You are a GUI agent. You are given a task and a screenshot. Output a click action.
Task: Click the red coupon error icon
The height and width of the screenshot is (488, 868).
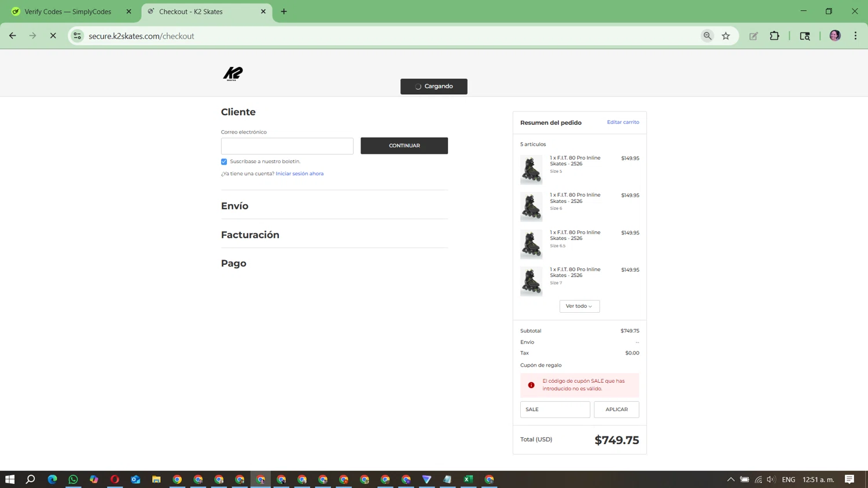tap(531, 385)
